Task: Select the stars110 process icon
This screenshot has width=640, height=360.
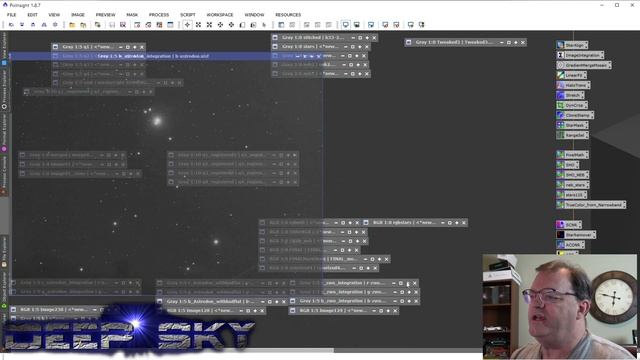Action: [571, 195]
